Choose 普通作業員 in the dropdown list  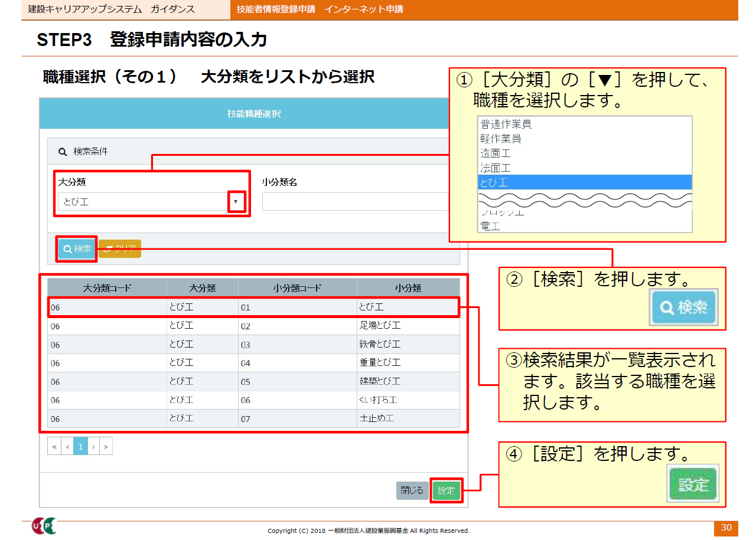pyautogui.click(x=585, y=125)
